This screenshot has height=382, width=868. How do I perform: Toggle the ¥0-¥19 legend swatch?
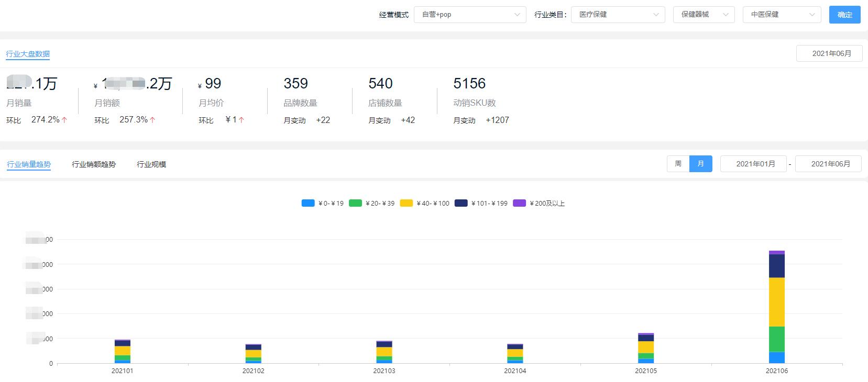[x=308, y=203]
